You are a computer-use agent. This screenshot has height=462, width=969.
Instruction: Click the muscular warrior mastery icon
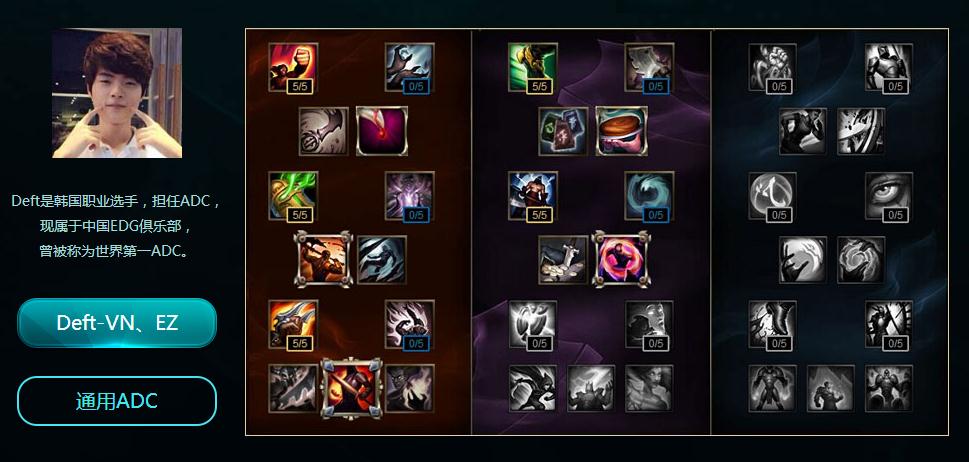coord(533,196)
